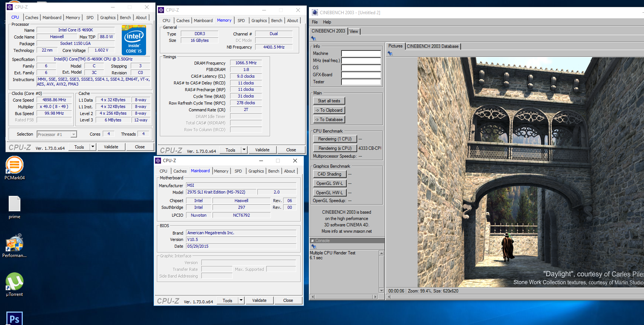Click console horizontal scrollbar right arrow

coord(375,297)
